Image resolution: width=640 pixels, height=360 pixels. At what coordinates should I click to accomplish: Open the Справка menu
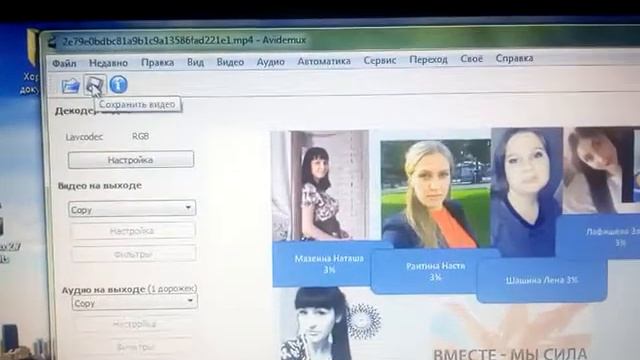[x=514, y=58]
